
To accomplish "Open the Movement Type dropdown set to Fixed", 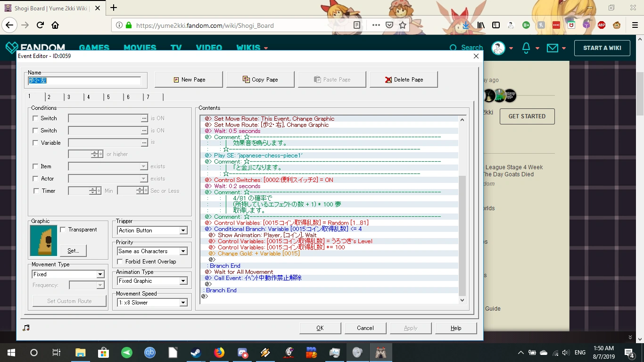I will (x=68, y=274).
